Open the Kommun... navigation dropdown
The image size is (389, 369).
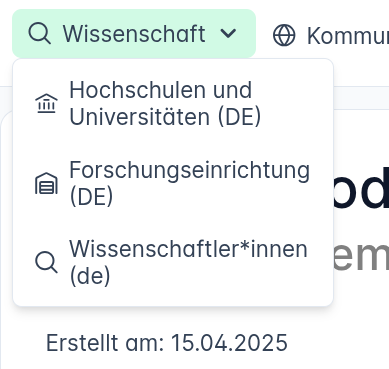tap(331, 35)
